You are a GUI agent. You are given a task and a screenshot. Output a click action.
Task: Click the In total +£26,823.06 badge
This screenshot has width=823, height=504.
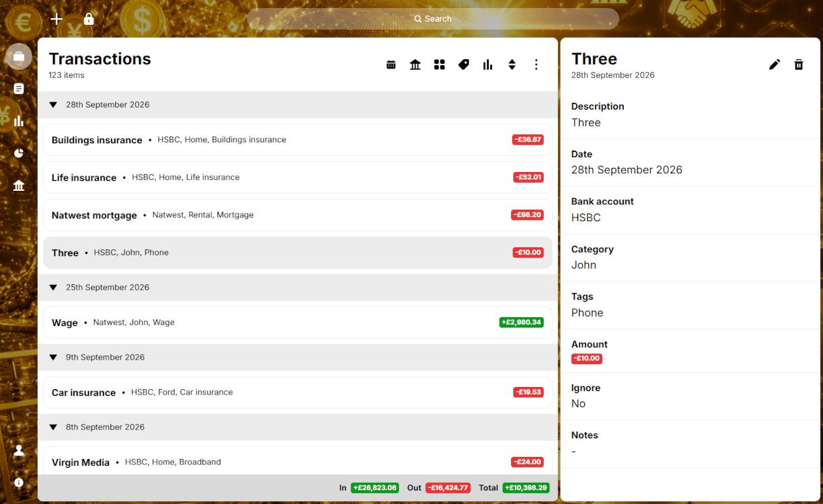click(375, 488)
